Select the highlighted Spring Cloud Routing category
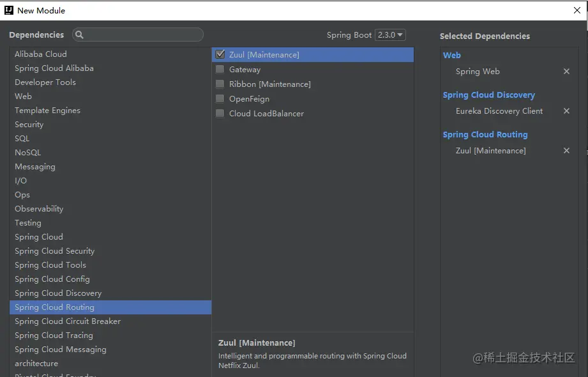Screen dimensions: 588x377 coord(110,307)
